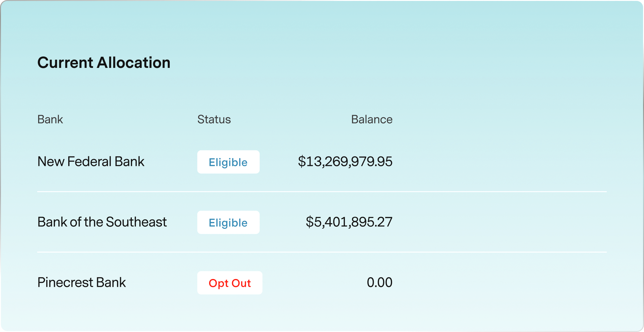Click the Bank column header
644x332 pixels.
(50, 119)
